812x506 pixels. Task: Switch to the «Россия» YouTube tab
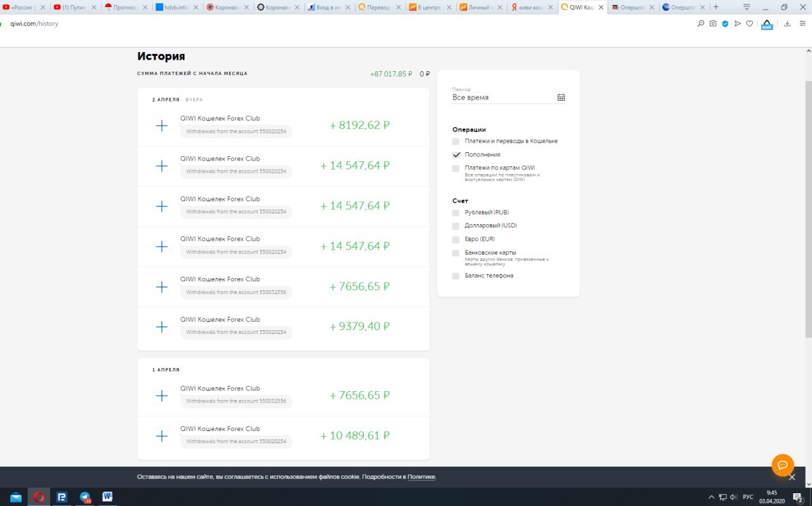coord(25,8)
